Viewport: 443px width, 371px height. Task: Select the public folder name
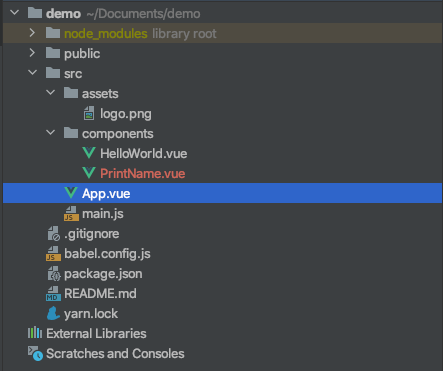click(82, 54)
